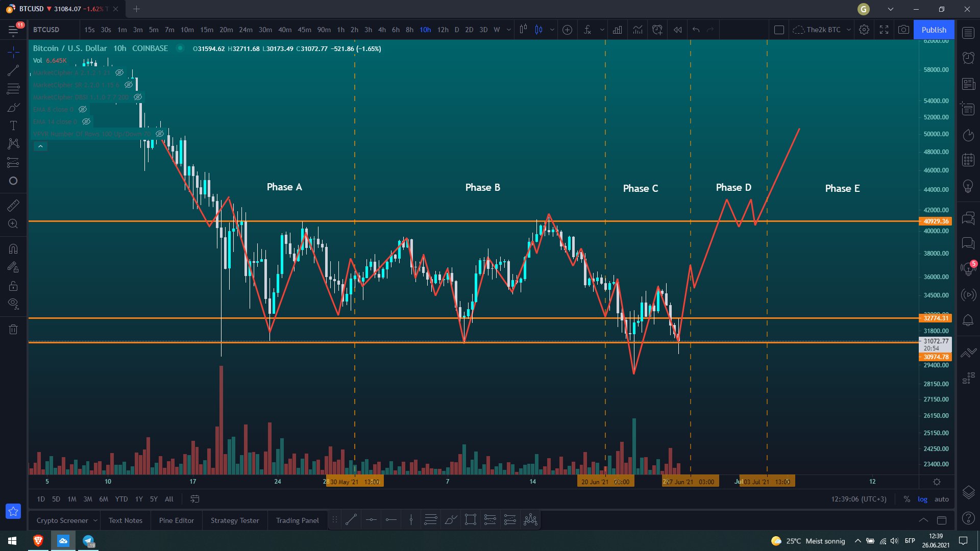Image resolution: width=980 pixels, height=551 pixels.
Task: Open the Alerts clock icon in right sidebar
Action: point(968,58)
